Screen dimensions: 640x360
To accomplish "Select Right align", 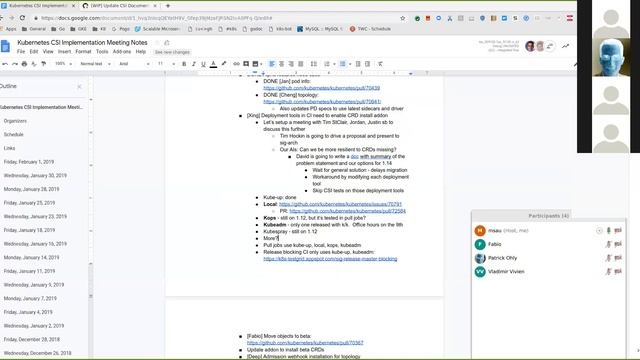I will click(291, 64).
